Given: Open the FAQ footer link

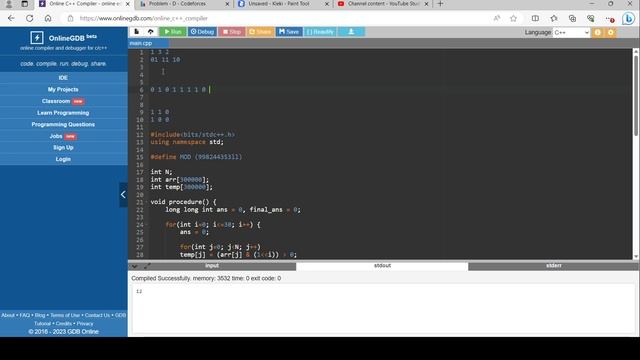Looking at the screenshot, I should click(25, 315).
